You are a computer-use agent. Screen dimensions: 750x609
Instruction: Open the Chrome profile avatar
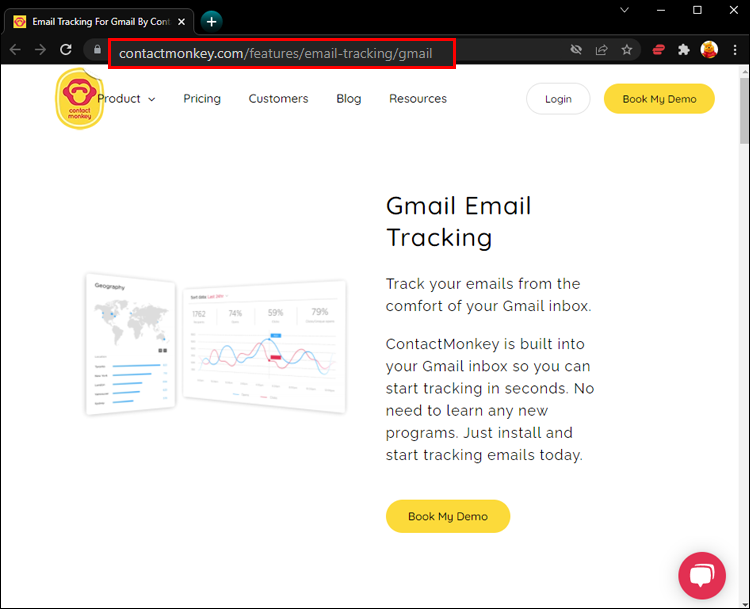coord(709,50)
